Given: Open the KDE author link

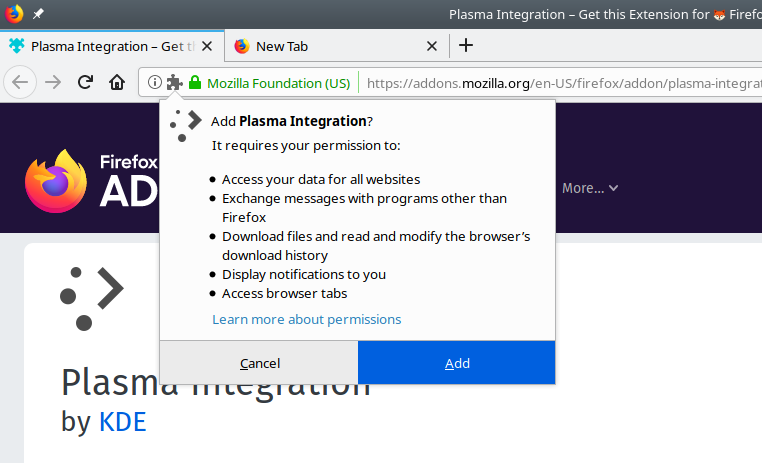Looking at the screenshot, I should [x=122, y=421].
